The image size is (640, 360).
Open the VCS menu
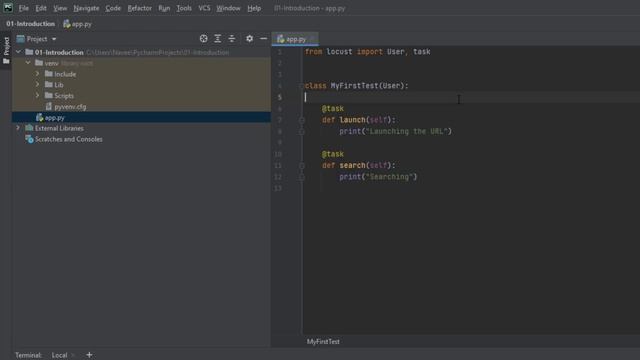coord(204,8)
